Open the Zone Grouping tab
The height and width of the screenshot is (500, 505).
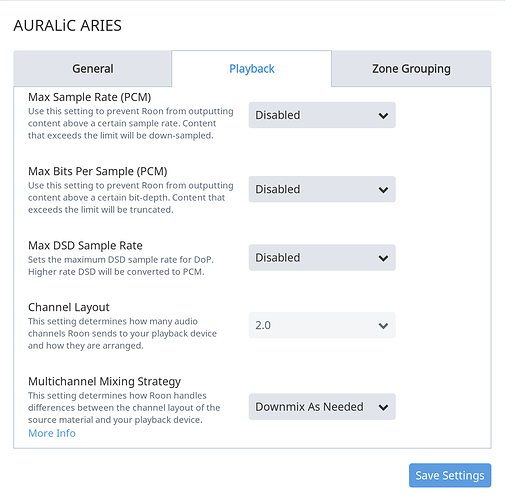(x=411, y=69)
